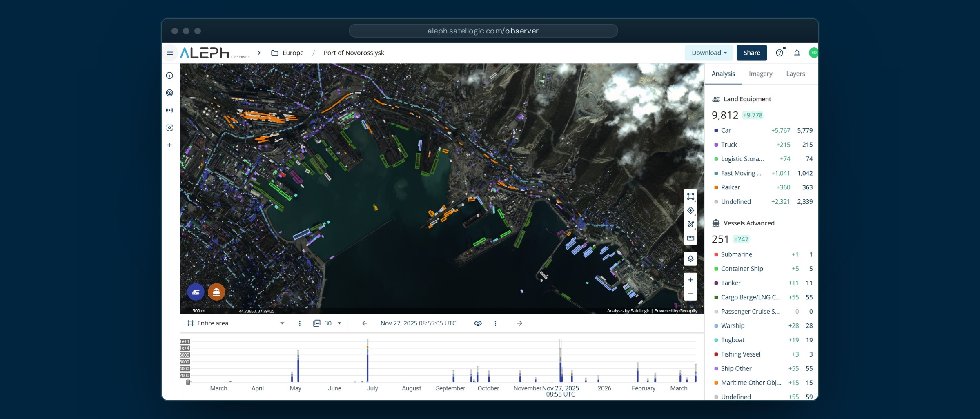Click the Share button

pyautogui.click(x=752, y=53)
